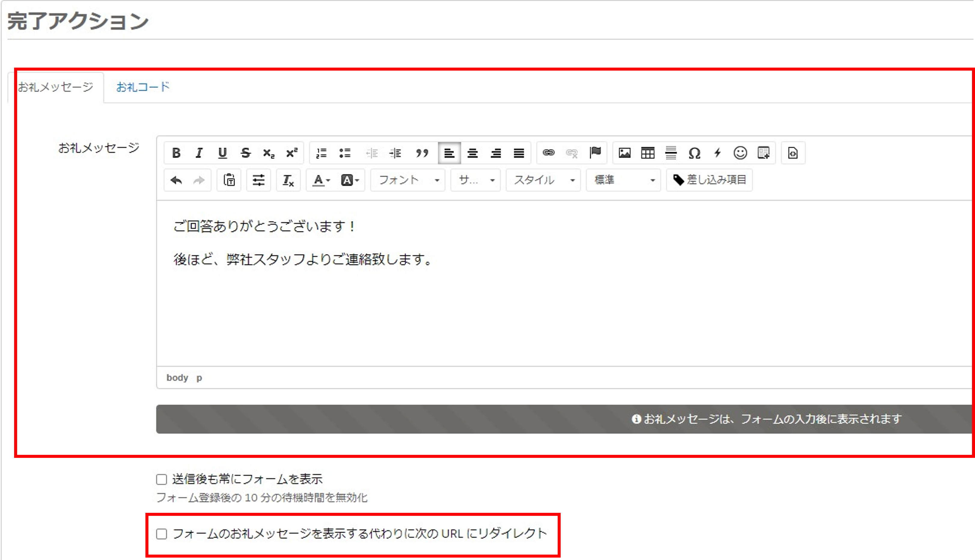Click the blockquote icon
This screenshot has height=560, width=975.
pyautogui.click(x=422, y=153)
